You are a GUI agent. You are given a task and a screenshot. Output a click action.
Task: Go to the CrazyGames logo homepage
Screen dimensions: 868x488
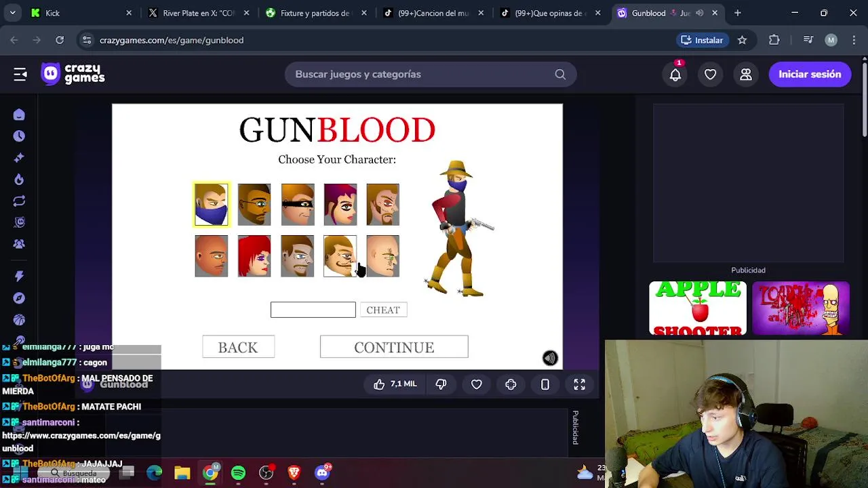[x=73, y=74]
